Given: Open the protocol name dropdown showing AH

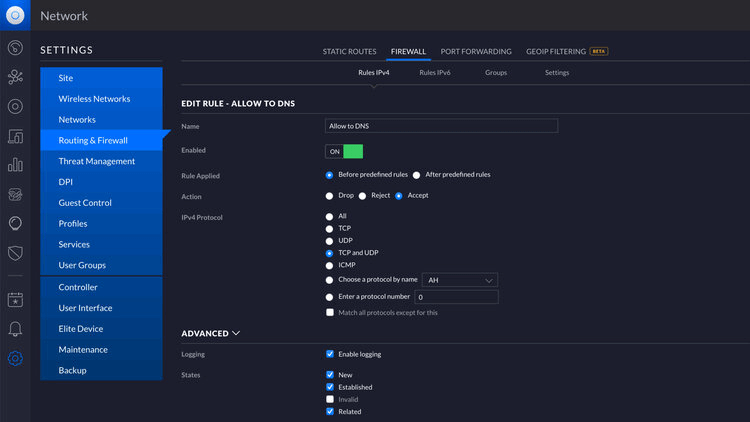Looking at the screenshot, I should 460,280.
